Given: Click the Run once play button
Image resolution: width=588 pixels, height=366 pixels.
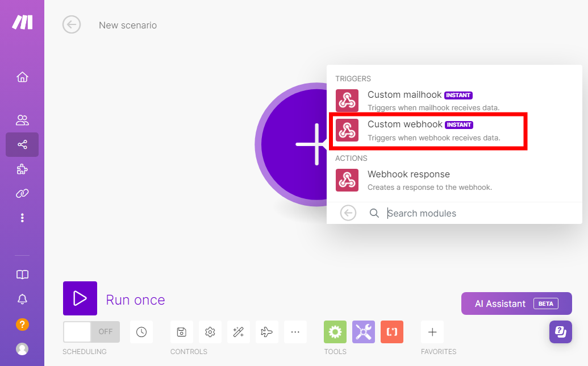Looking at the screenshot, I should (80, 298).
